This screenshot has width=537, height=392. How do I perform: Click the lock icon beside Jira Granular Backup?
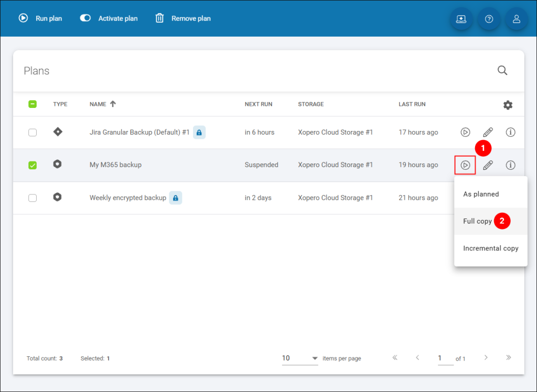(199, 132)
